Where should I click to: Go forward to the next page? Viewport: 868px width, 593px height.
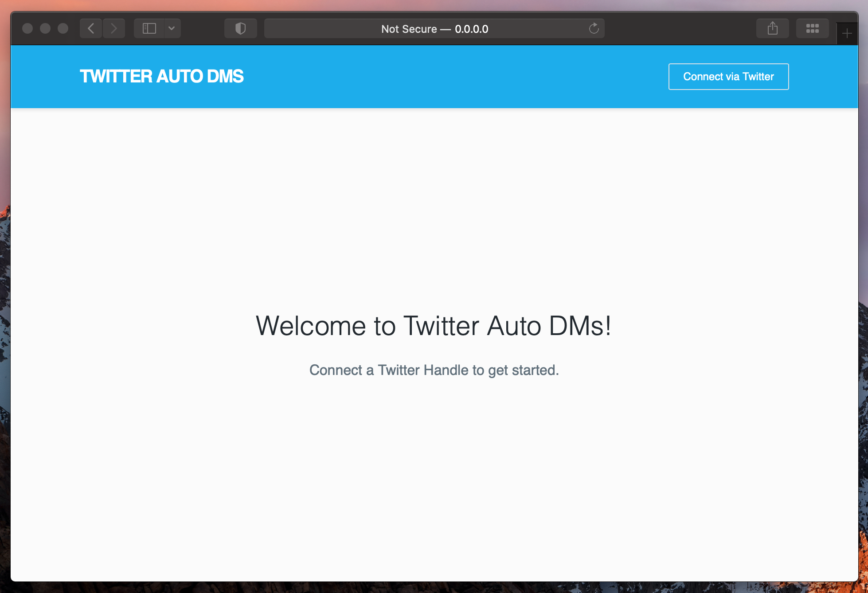coord(114,29)
